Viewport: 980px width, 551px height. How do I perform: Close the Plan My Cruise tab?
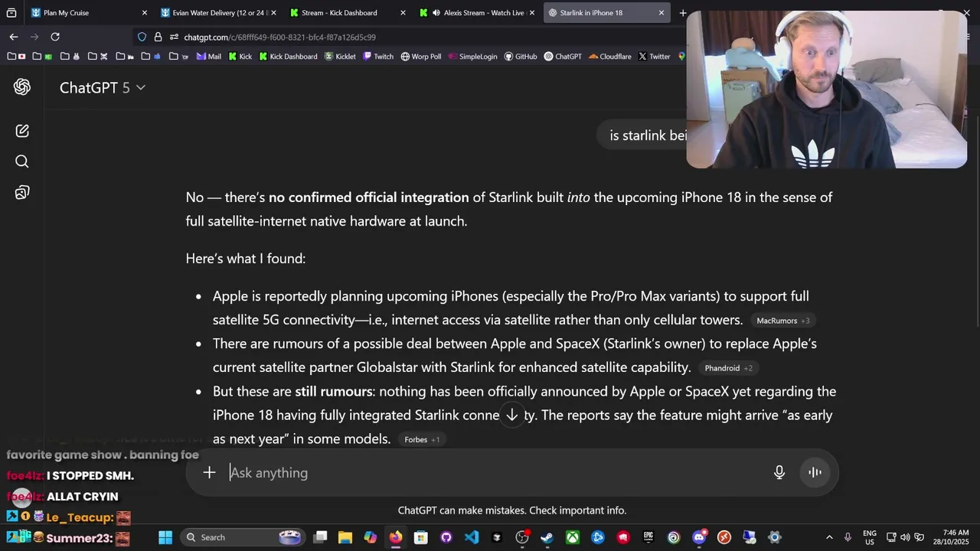[144, 13]
